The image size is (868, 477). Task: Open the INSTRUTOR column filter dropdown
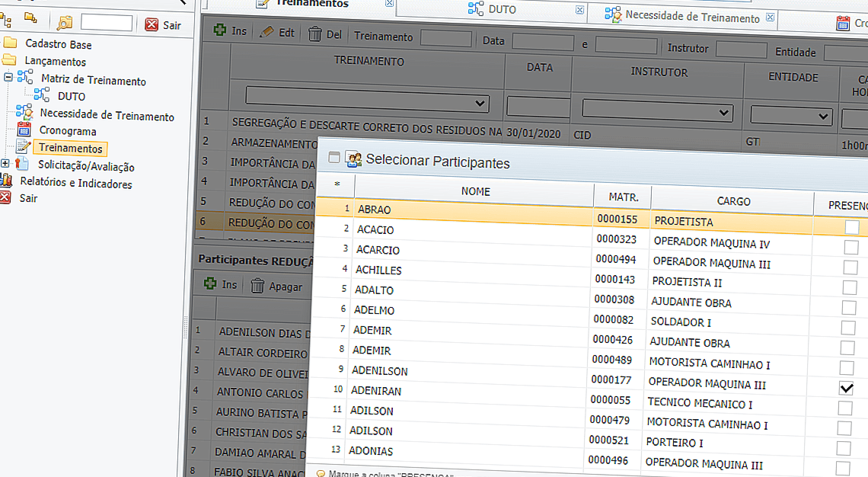(725, 113)
